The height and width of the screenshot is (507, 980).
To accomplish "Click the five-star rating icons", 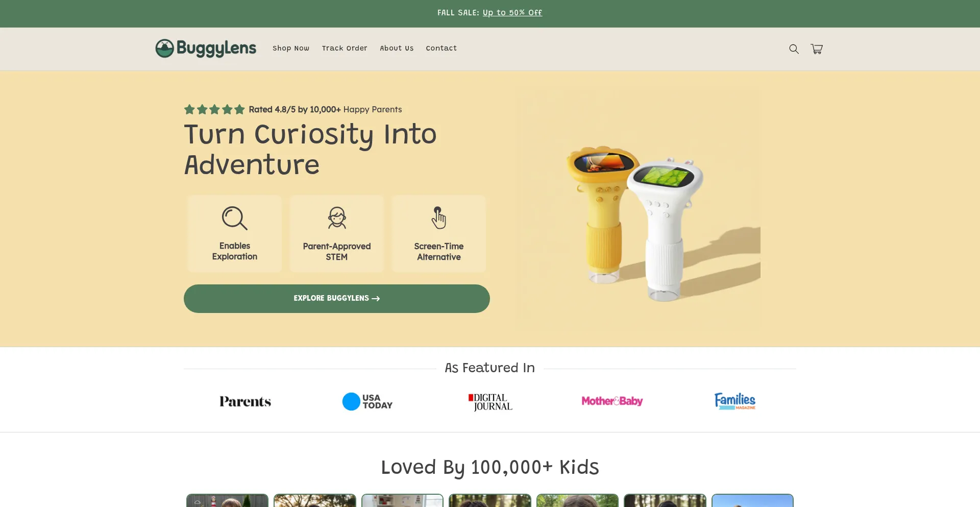I will [x=214, y=109].
